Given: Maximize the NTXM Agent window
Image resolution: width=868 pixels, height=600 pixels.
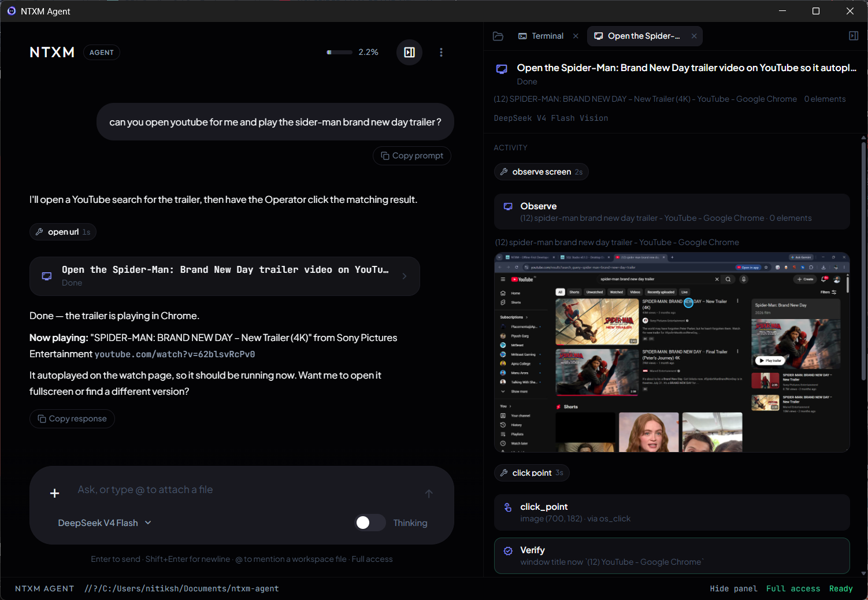Looking at the screenshot, I should coord(816,11).
